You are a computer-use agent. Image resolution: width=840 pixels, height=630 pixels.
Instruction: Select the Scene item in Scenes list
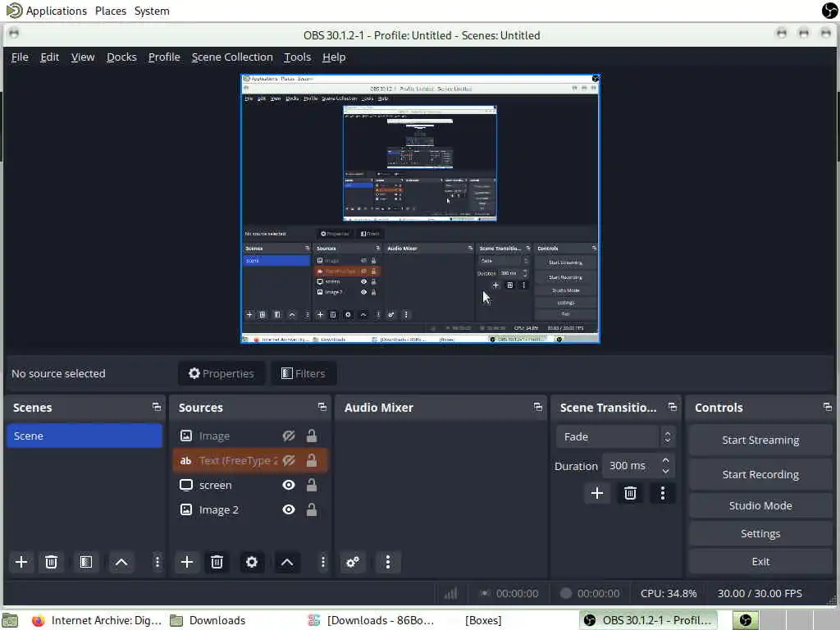84,436
